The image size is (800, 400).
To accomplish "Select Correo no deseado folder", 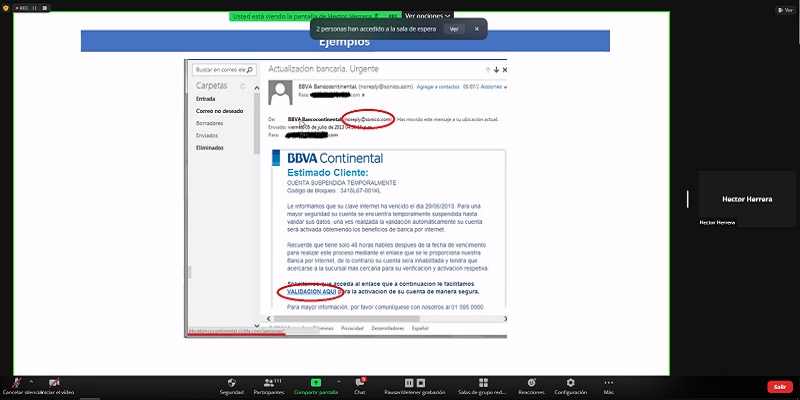I will click(x=219, y=111).
